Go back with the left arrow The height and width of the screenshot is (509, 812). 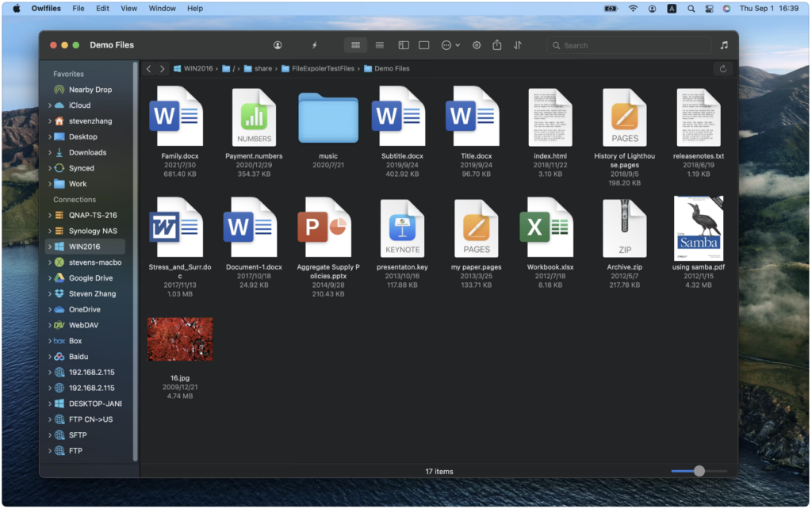tap(148, 68)
